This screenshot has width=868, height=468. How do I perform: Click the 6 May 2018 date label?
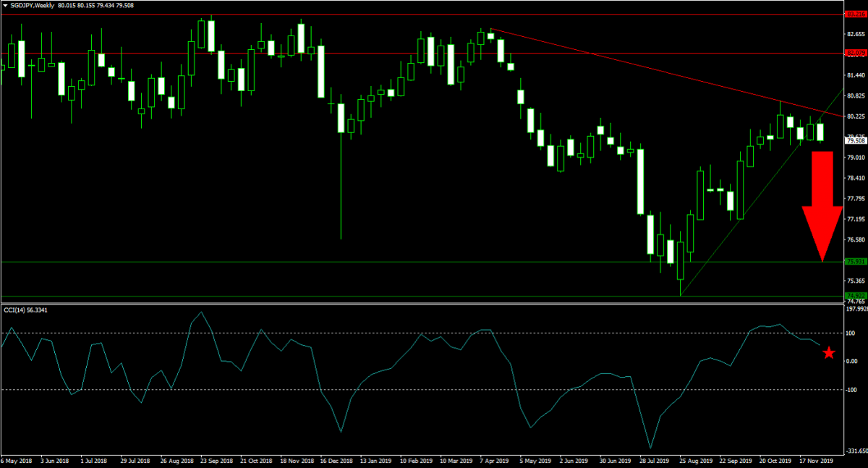17,460
